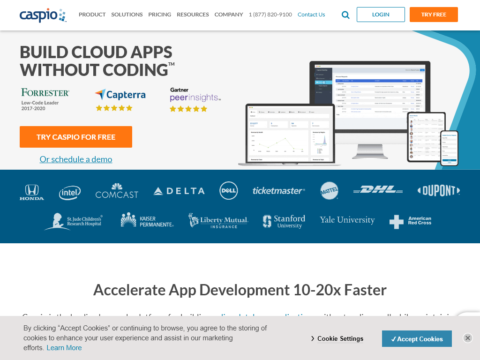Click the Honda logo
Image resolution: width=480 pixels, height=360 pixels.
(32, 192)
